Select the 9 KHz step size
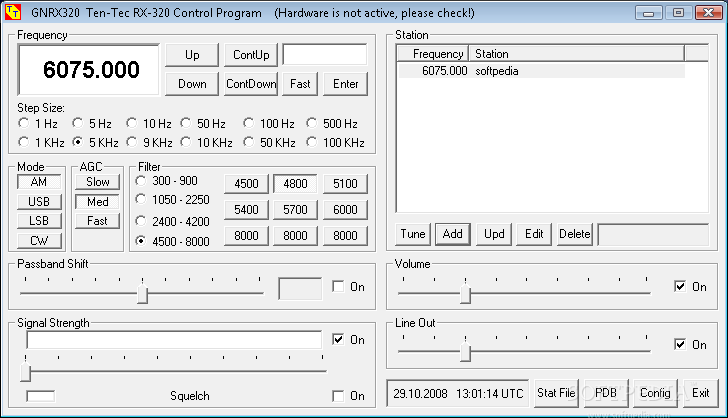 pos(150,142)
